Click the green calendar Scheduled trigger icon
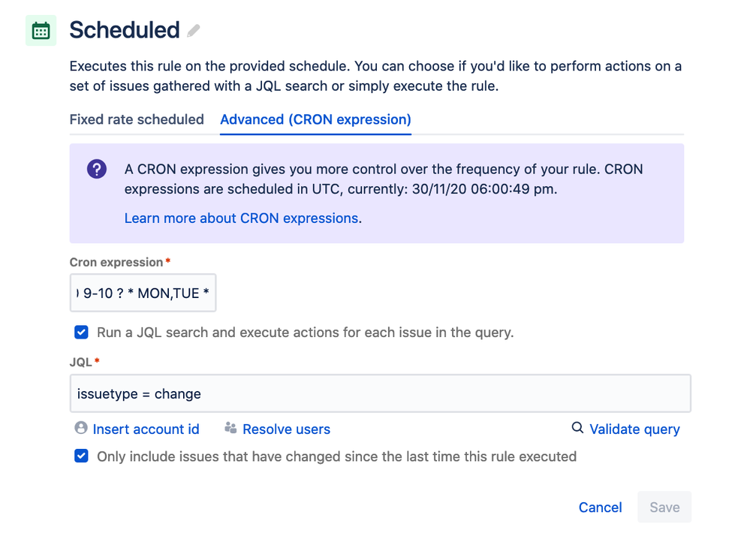 pos(41,30)
